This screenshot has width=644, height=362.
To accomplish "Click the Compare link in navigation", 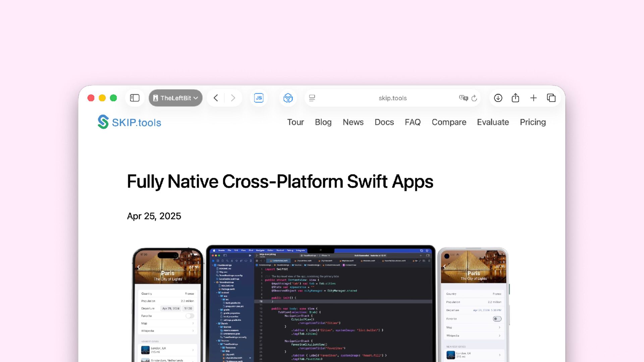I will (x=449, y=122).
